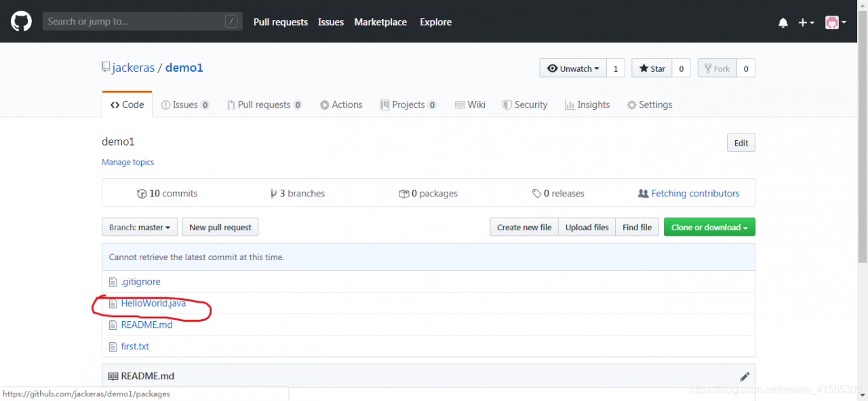
Task: Click the Manage topics link
Action: pyautogui.click(x=127, y=162)
